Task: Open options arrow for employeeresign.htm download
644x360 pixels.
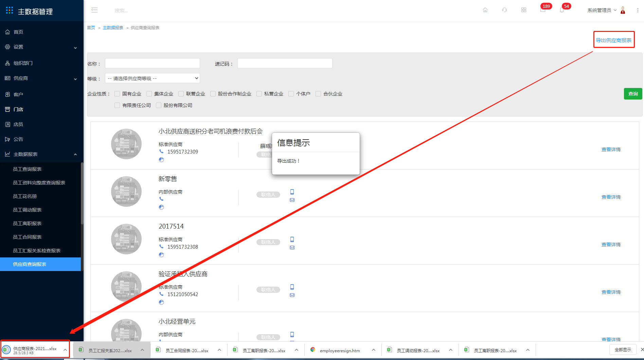Action: click(374, 350)
